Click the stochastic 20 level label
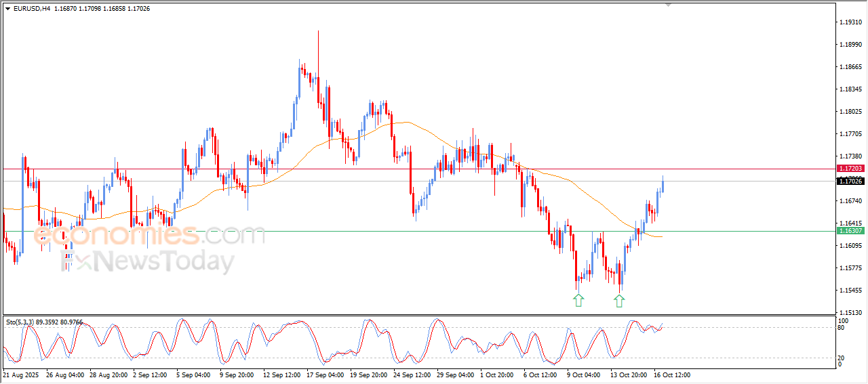This screenshot has width=868, height=384. pyautogui.click(x=842, y=358)
